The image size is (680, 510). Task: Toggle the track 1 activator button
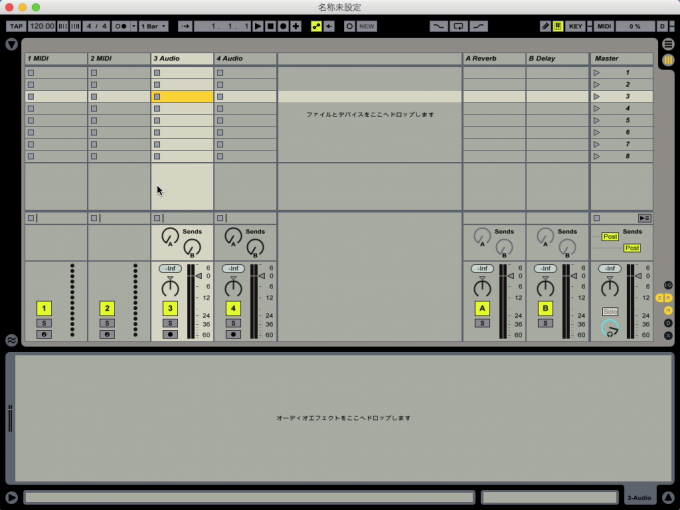43,309
